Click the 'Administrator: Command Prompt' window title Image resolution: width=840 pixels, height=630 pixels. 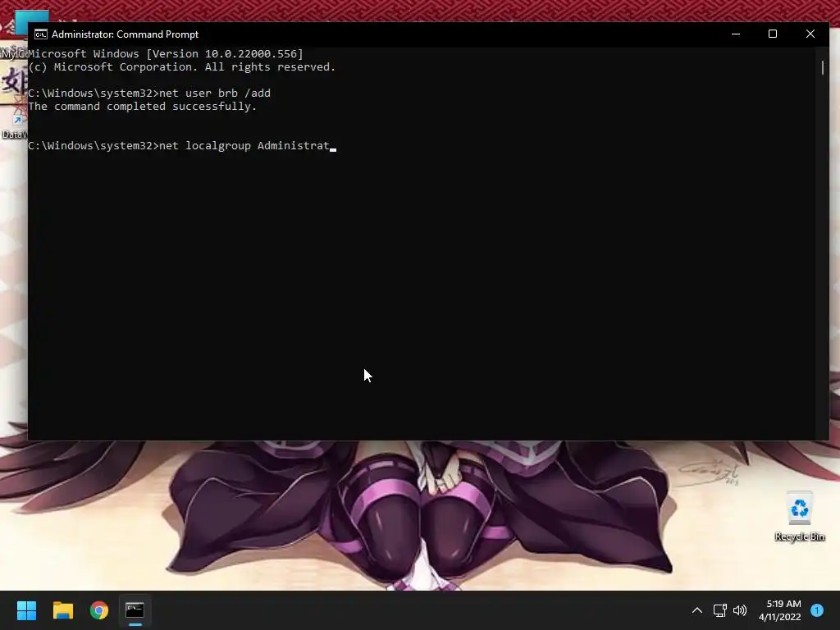point(125,34)
